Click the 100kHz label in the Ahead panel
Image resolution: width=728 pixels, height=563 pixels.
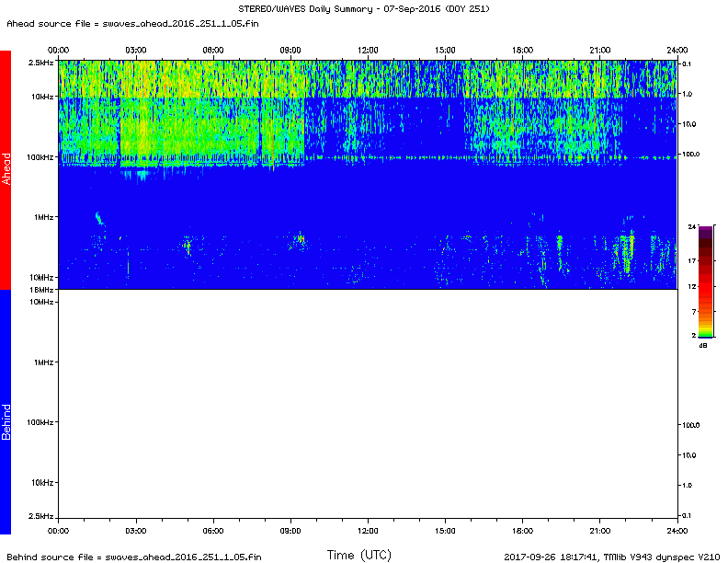40,157
